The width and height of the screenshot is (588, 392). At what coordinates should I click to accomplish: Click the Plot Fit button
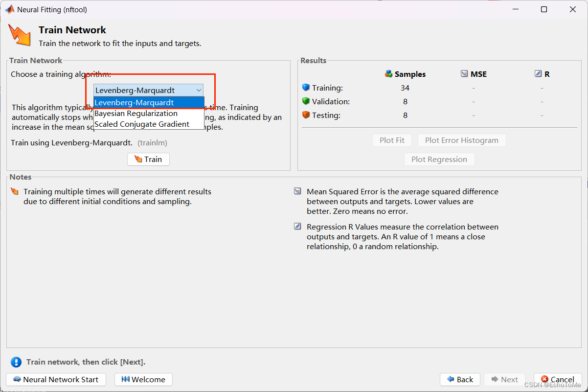392,140
